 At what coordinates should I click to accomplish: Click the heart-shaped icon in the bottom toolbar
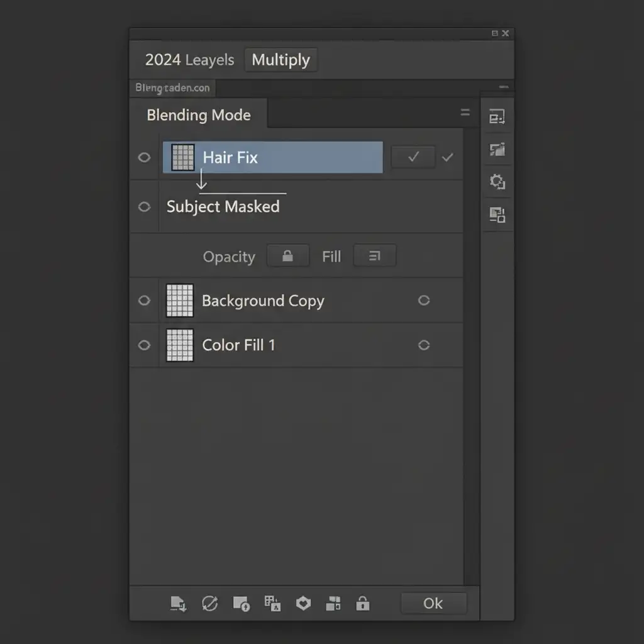304,604
